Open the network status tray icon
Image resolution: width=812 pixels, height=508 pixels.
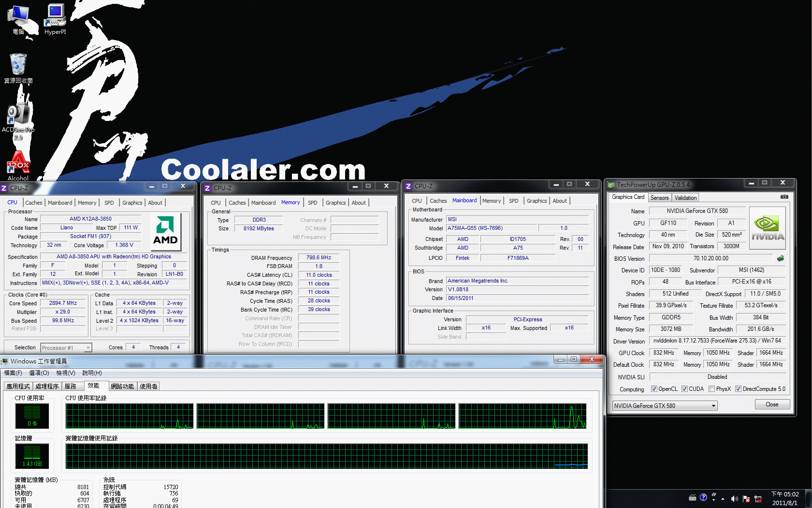(758, 498)
